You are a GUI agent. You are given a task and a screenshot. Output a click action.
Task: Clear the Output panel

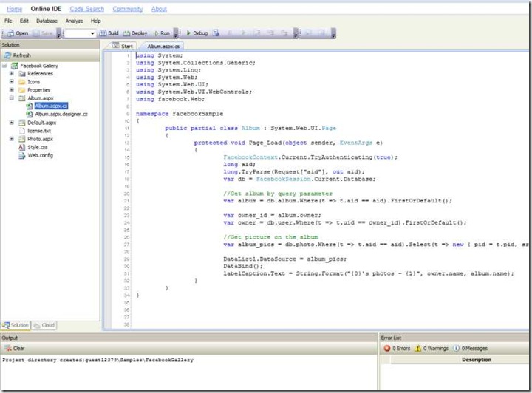[14, 348]
